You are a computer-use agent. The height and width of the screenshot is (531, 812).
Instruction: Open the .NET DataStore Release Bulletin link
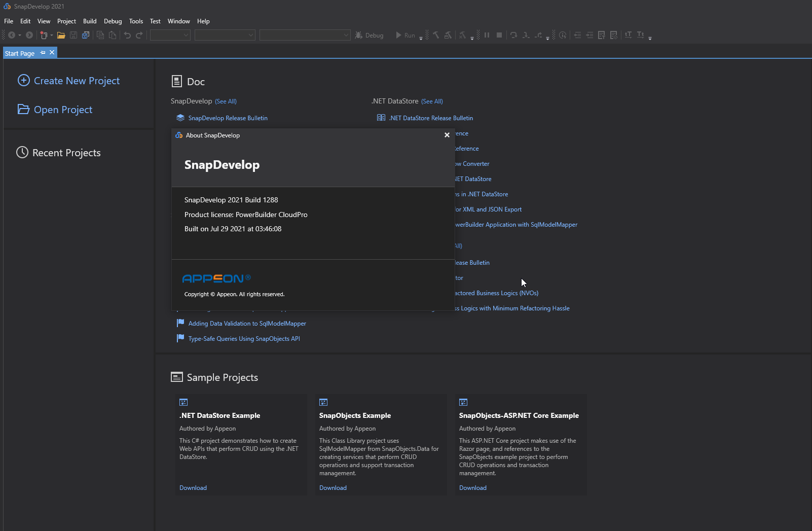click(431, 118)
